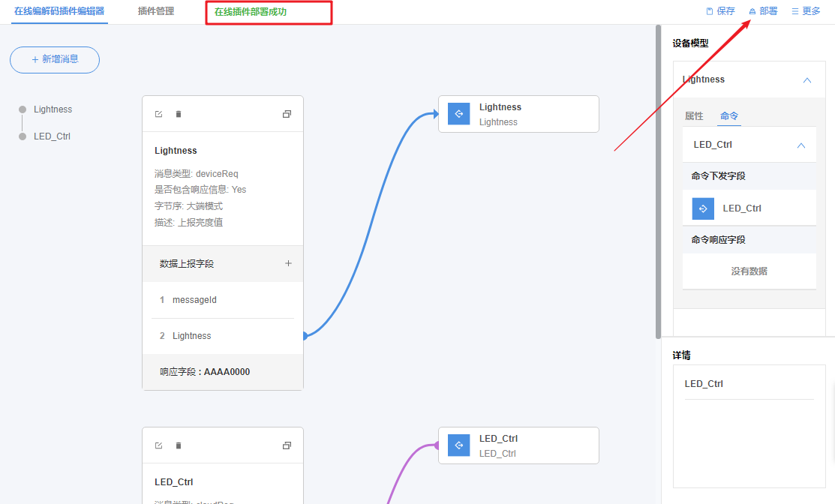Select the 属性 tab in device model
Viewport: 835px width, 504px height.
(x=694, y=116)
